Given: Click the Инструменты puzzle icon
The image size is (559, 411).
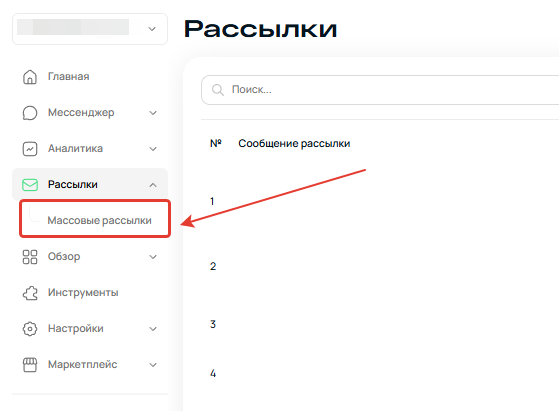Looking at the screenshot, I should pyautogui.click(x=30, y=293).
